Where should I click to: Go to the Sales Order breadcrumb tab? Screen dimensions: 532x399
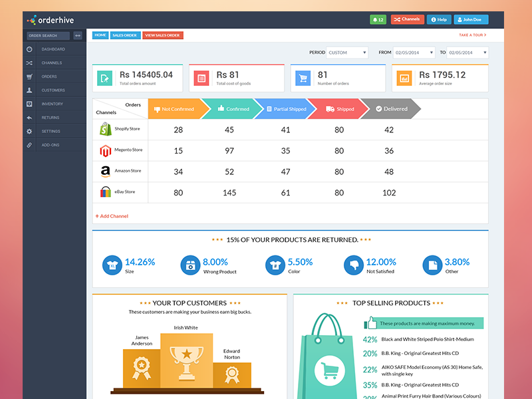coord(125,35)
